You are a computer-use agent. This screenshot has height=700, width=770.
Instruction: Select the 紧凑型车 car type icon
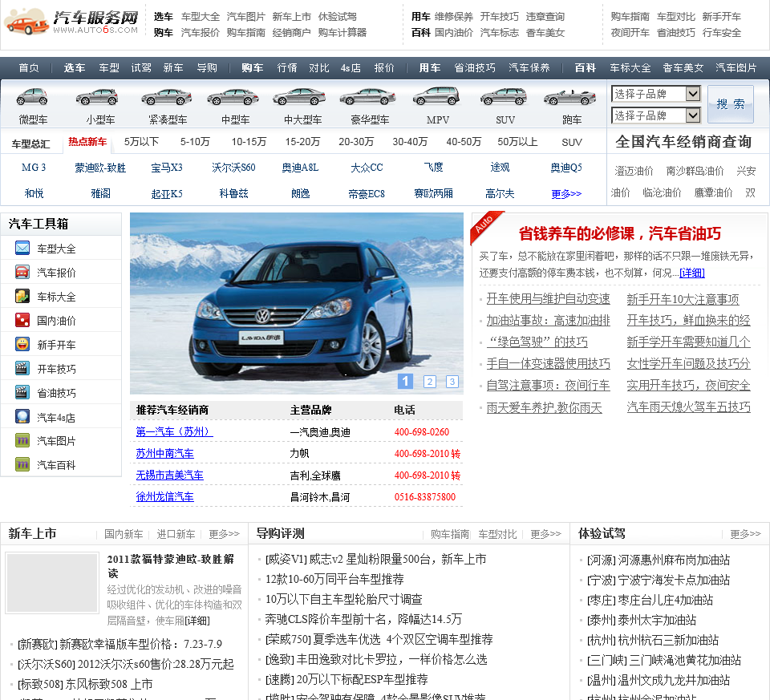[x=167, y=97]
